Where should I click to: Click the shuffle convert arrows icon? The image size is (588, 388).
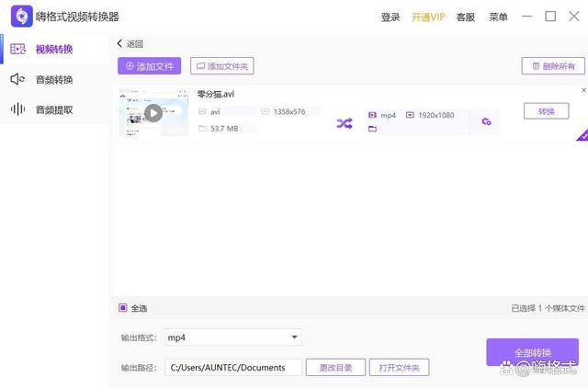click(x=345, y=123)
